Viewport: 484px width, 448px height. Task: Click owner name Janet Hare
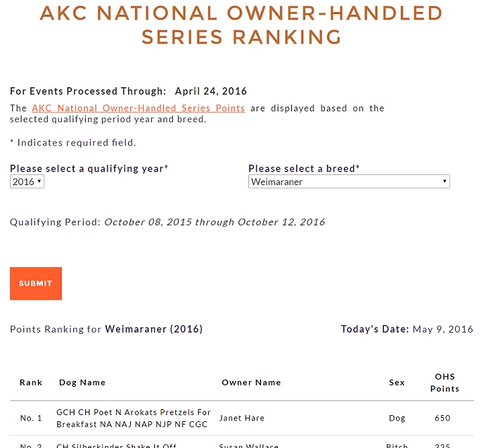(242, 418)
